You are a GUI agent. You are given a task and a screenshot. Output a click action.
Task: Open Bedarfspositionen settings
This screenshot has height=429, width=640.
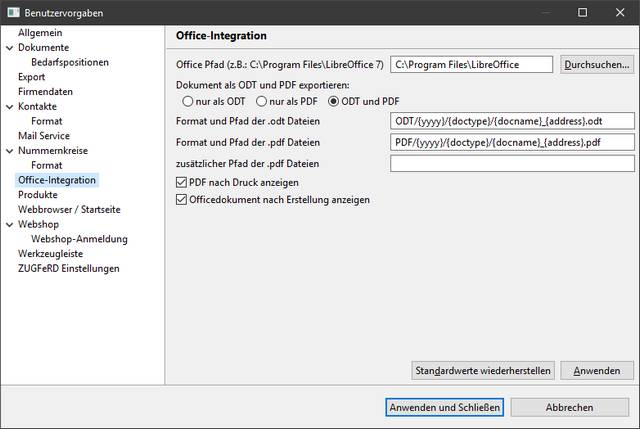click(70, 62)
